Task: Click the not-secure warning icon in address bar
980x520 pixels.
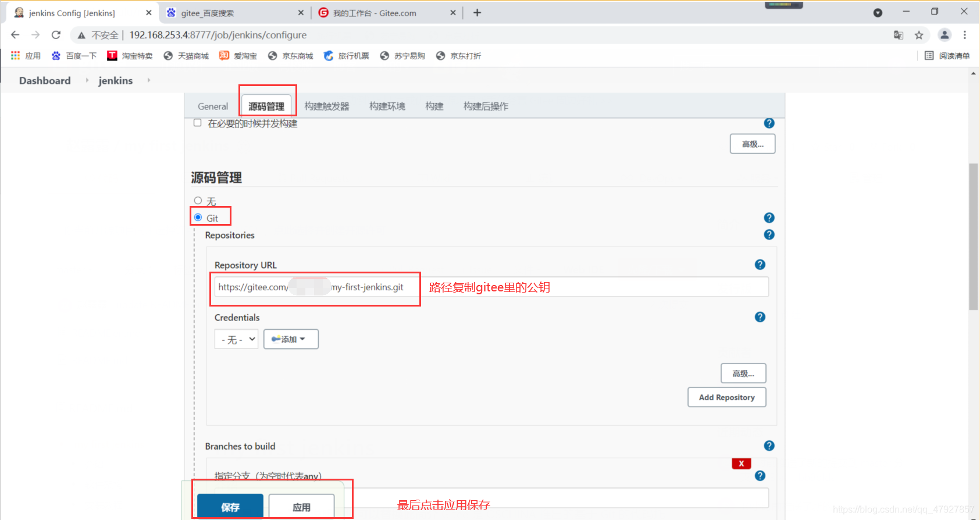Action: [x=81, y=35]
